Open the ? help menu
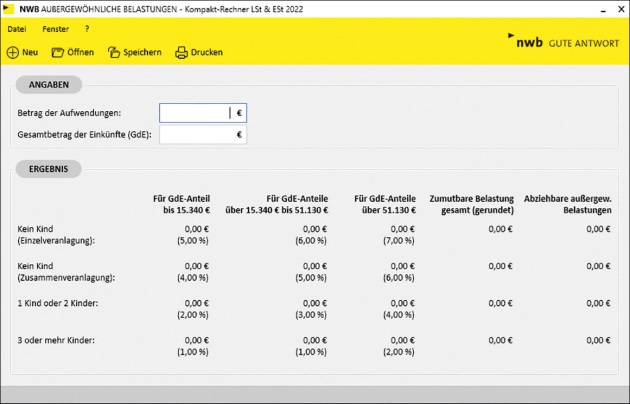The height and width of the screenshot is (404, 630). (x=87, y=29)
